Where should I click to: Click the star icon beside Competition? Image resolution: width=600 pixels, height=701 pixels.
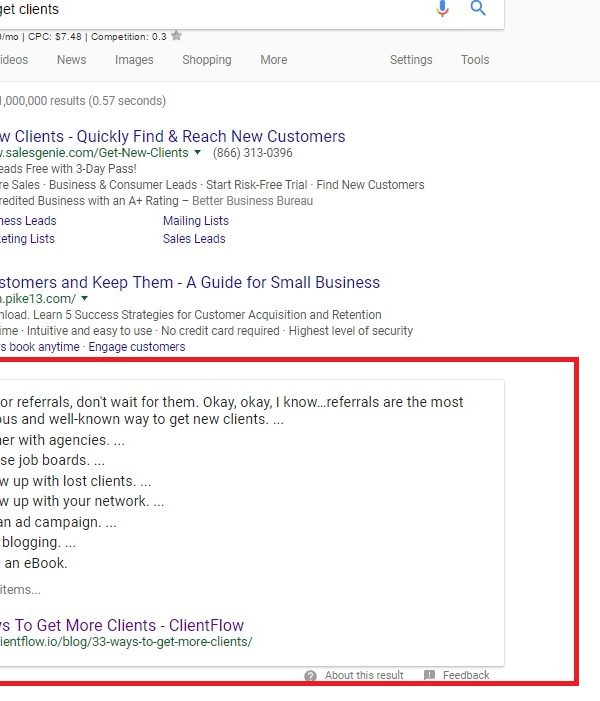point(177,35)
